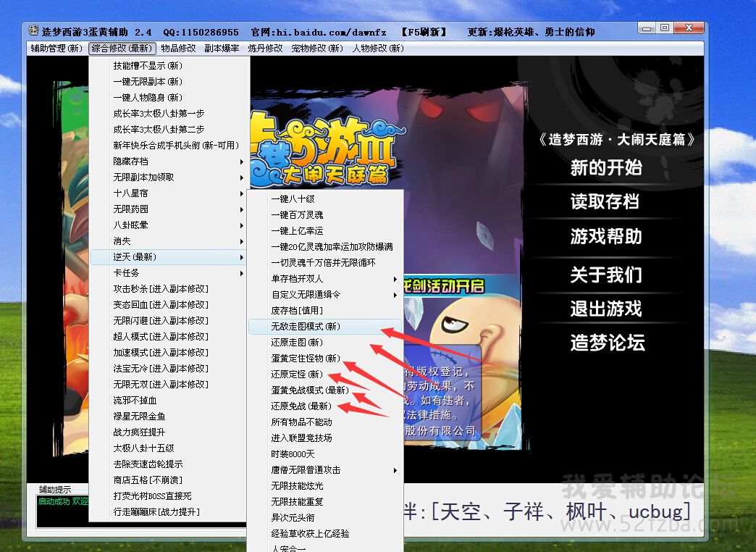Expand the 卡任务 submenu

tap(168, 272)
